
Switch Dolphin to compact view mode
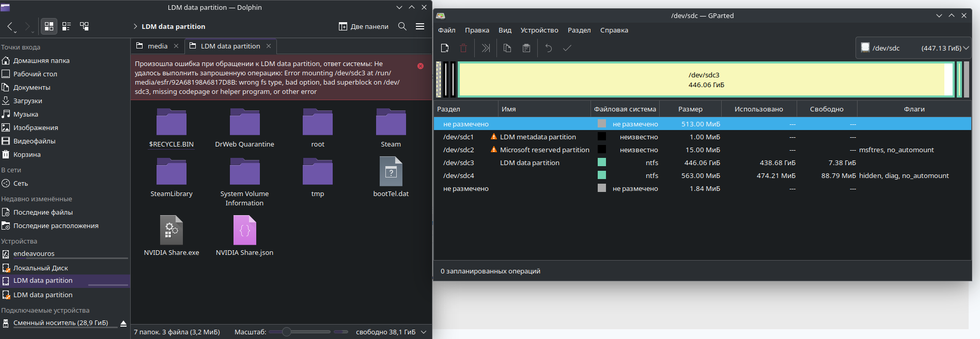pyautogui.click(x=67, y=26)
